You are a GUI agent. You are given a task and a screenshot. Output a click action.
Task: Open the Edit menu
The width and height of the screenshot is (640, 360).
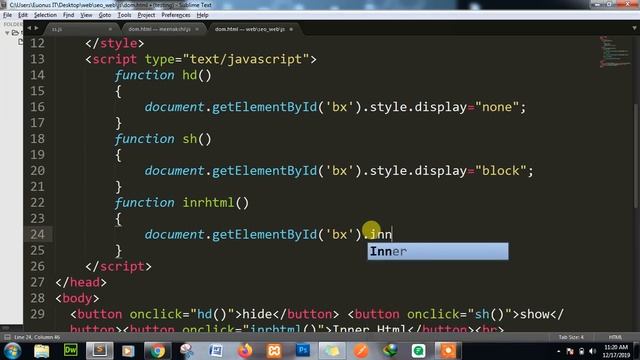pos(23,15)
